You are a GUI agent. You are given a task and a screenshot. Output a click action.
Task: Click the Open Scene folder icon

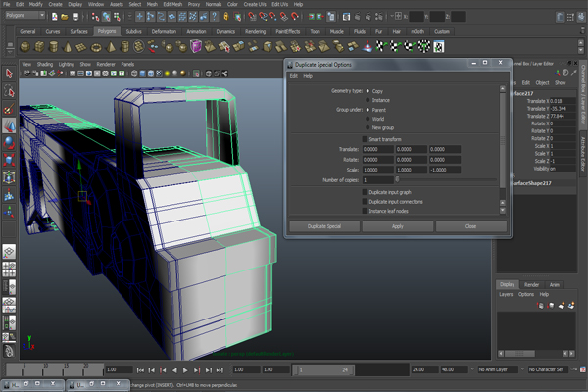click(65, 17)
